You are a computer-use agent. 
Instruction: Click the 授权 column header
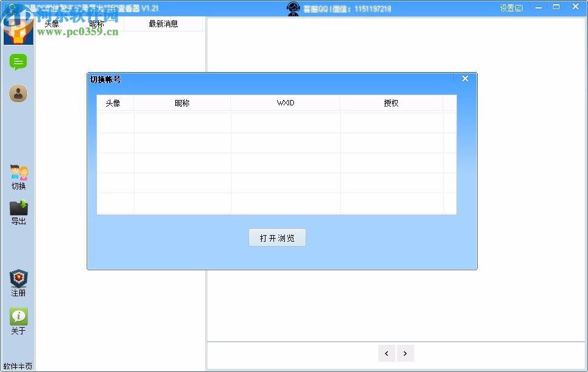(391, 102)
